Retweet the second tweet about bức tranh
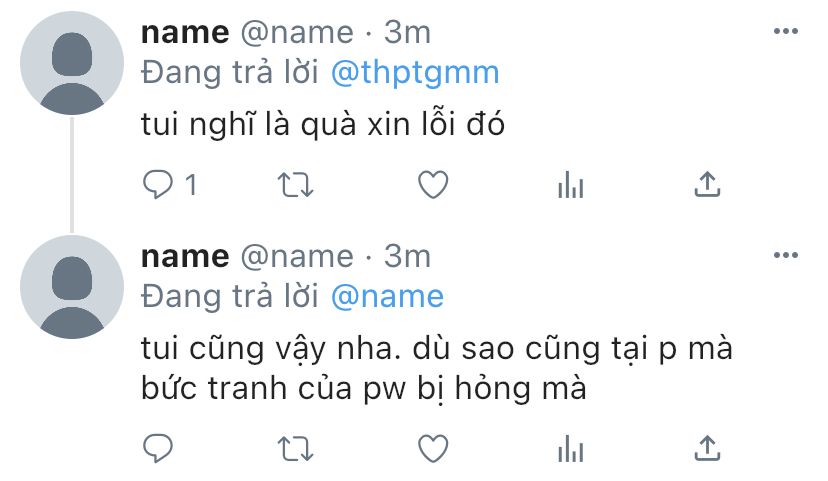 [x=296, y=449]
